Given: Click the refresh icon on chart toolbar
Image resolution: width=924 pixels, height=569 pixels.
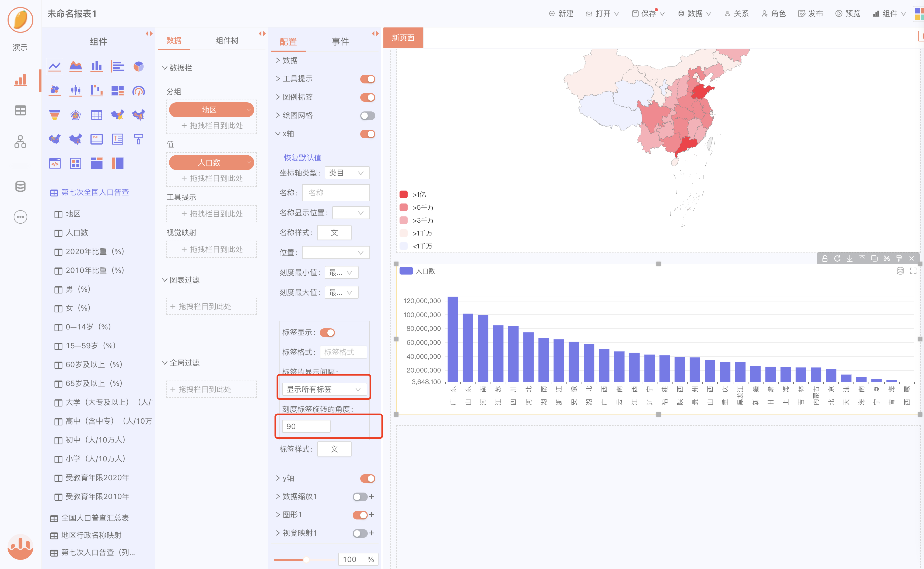Looking at the screenshot, I should tap(837, 259).
